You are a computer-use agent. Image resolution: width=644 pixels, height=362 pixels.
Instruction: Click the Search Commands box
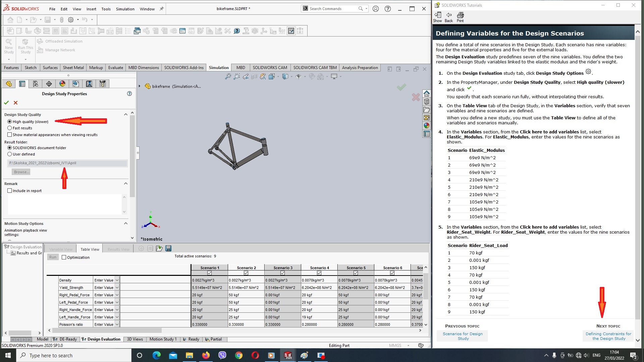coord(335,9)
